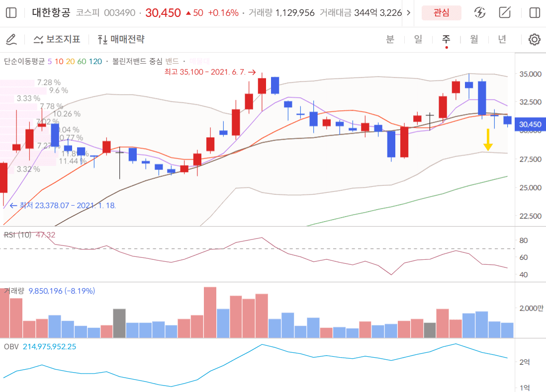546x392 pixels.
Task: Switch to the 년 yearly chart
Action: (x=502, y=39)
